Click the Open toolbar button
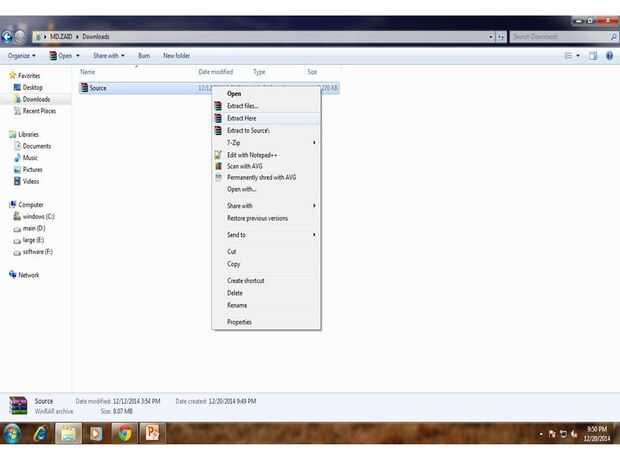Image resolution: width=620 pixels, height=465 pixels. pyautogui.click(x=60, y=56)
